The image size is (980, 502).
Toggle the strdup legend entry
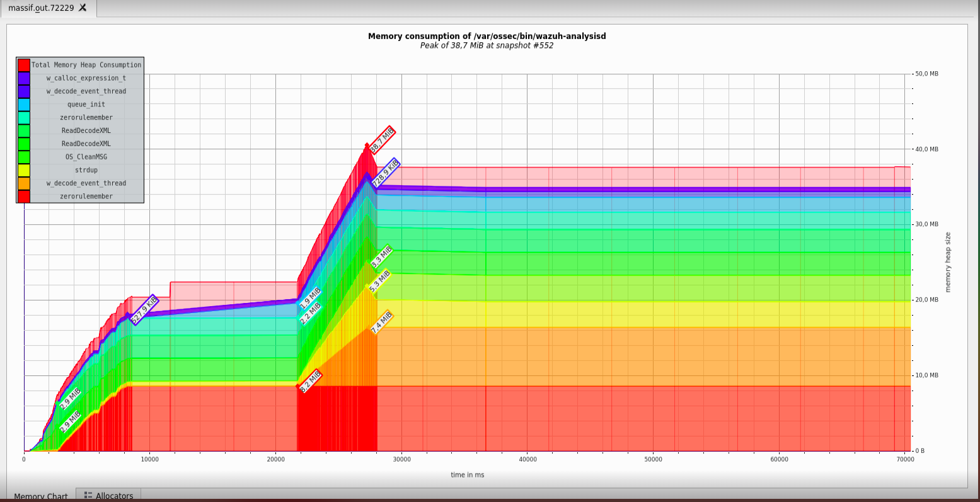click(86, 169)
